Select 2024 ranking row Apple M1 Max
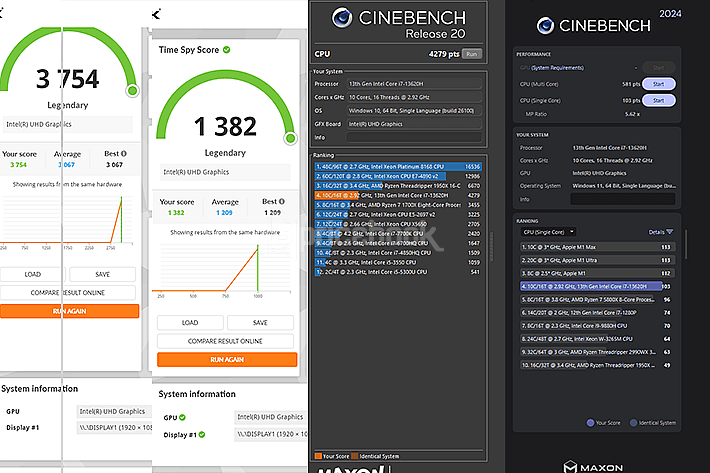Viewport: 710px width, 473px height. pyautogui.click(x=598, y=247)
